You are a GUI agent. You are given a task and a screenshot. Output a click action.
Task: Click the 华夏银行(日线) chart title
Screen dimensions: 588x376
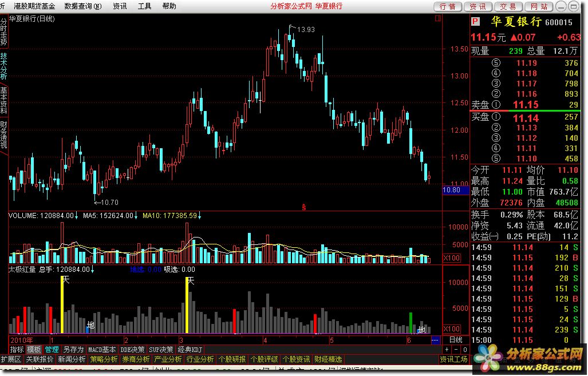point(32,19)
